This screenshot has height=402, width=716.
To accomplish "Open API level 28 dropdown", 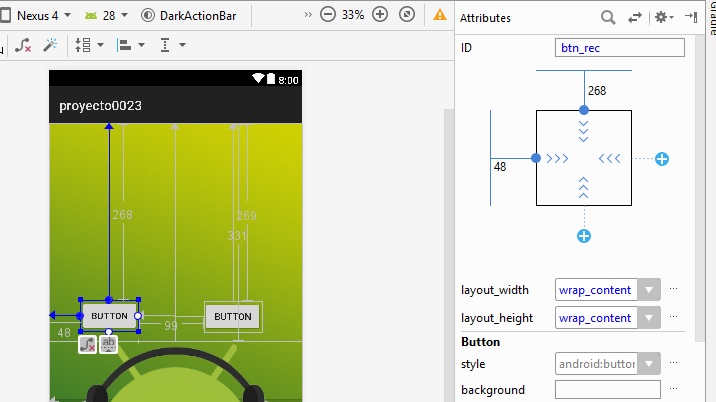I will [107, 15].
